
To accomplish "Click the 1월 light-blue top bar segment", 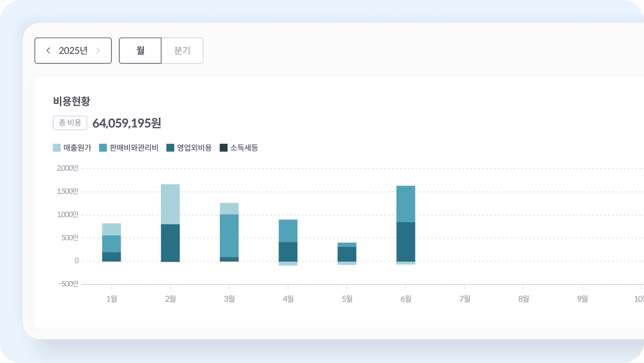I will coord(111,230).
